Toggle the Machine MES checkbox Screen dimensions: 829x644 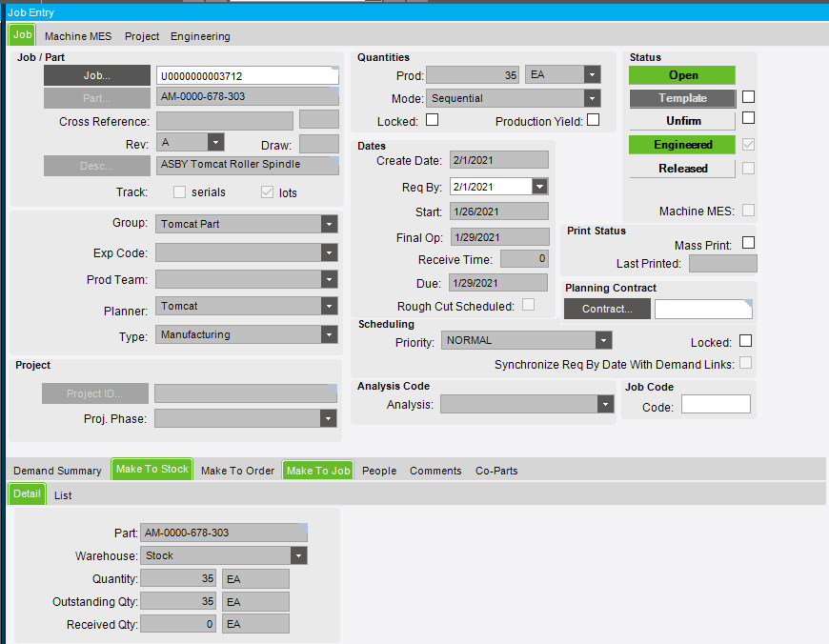[x=748, y=210]
